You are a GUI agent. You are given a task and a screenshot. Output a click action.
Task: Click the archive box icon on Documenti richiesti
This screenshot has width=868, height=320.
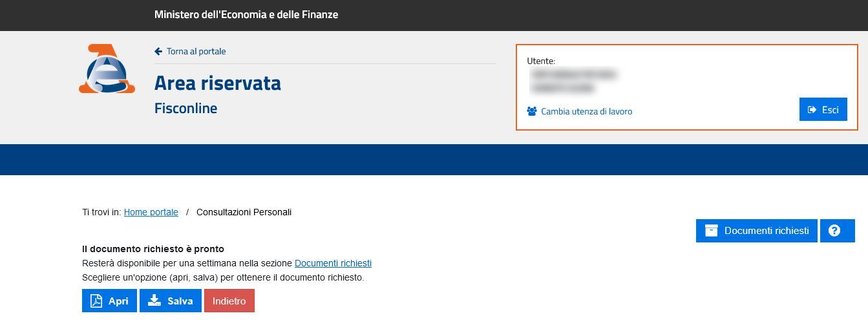(x=712, y=231)
